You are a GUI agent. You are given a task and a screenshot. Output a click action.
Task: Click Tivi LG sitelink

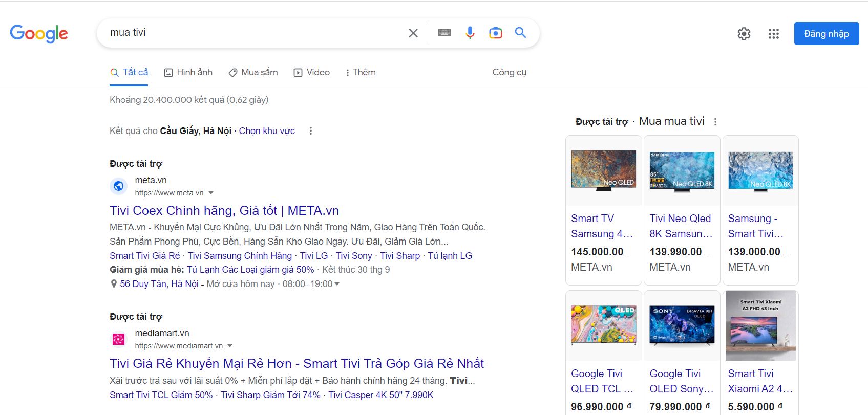click(314, 256)
